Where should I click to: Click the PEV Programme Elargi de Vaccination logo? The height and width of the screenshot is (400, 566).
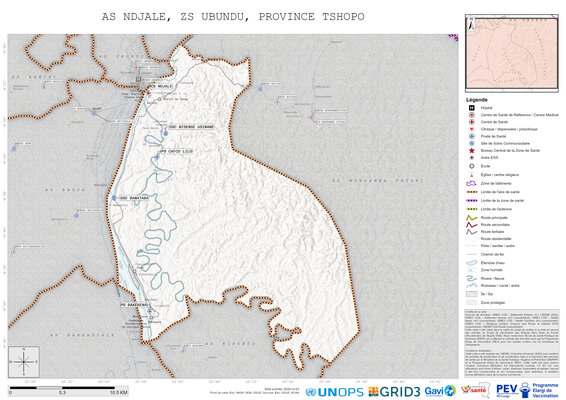click(527, 390)
